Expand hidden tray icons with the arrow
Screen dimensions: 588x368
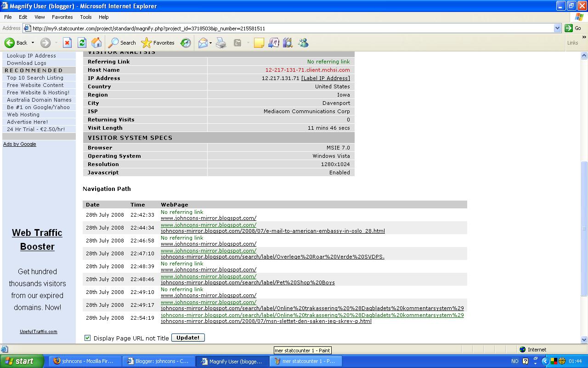(x=545, y=361)
